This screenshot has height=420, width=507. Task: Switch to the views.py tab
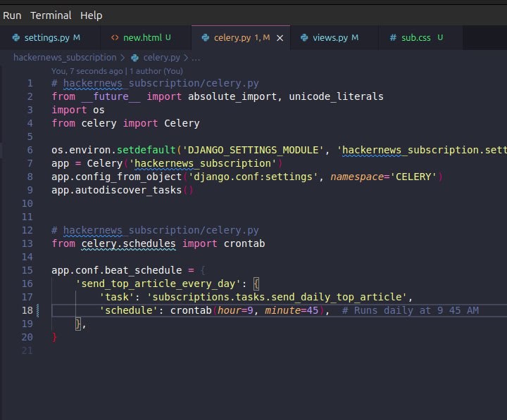(x=334, y=38)
